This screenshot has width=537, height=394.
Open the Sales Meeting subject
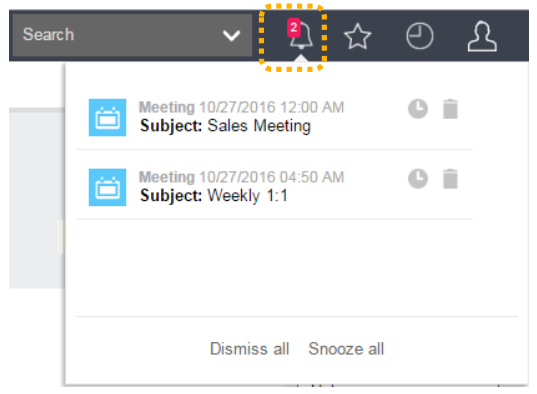coord(225,126)
